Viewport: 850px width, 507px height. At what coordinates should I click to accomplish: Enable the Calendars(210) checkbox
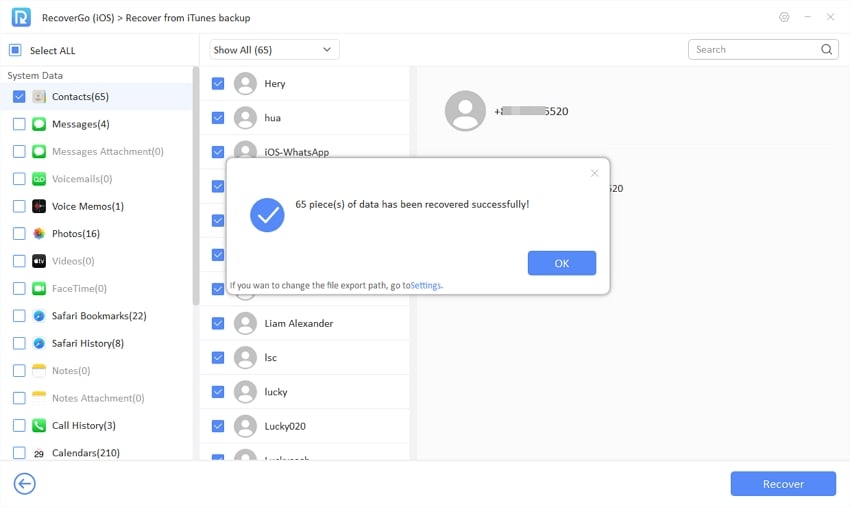[x=19, y=452]
